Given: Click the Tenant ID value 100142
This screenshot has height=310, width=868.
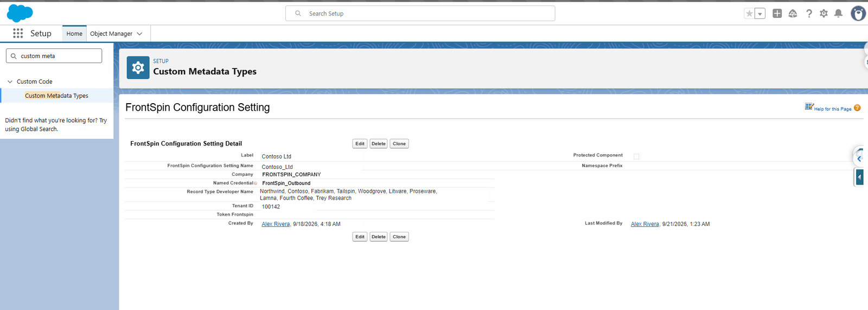Looking at the screenshot, I should [x=271, y=207].
